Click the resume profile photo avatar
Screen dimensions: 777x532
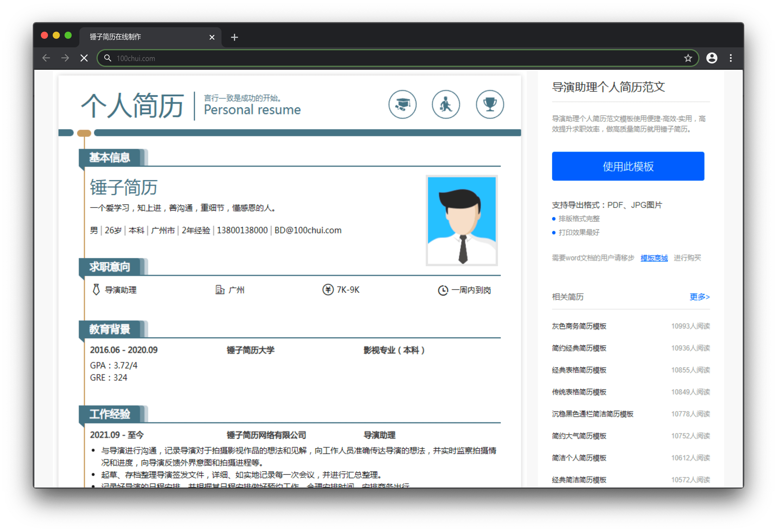point(461,220)
